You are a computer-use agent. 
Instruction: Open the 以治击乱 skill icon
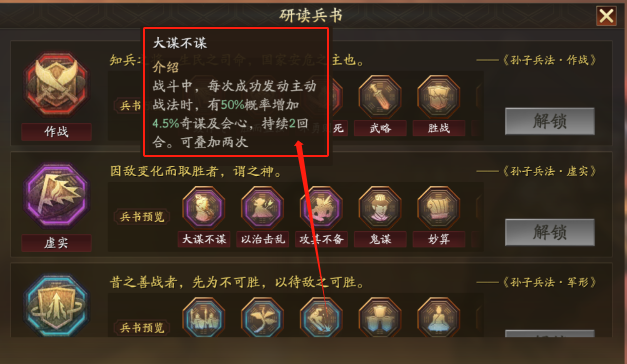[262, 208]
